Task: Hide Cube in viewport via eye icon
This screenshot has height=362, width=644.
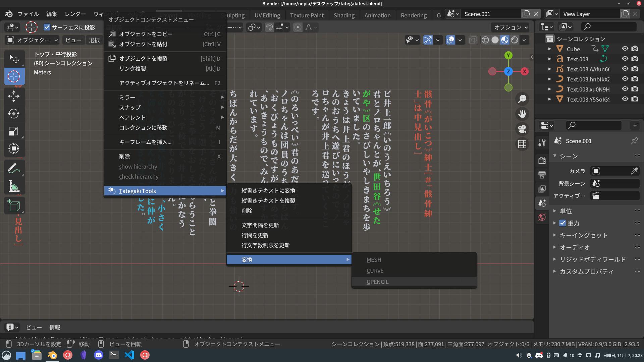Action: tap(625, 49)
